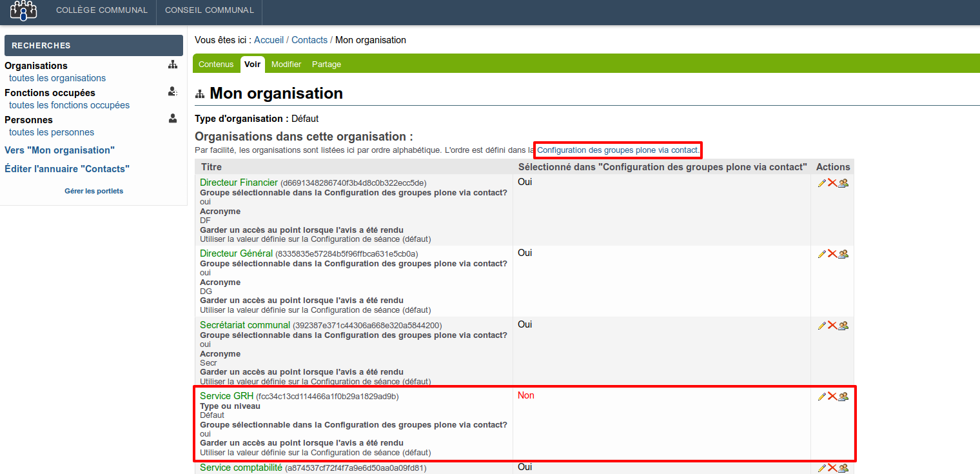Open toutes les personnes search

coord(52,132)
